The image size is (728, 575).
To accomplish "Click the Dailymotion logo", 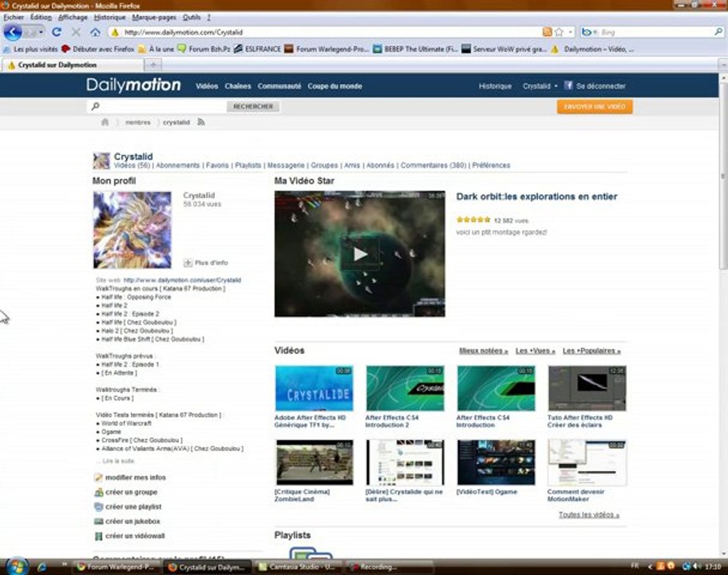I will coord(133,85).
